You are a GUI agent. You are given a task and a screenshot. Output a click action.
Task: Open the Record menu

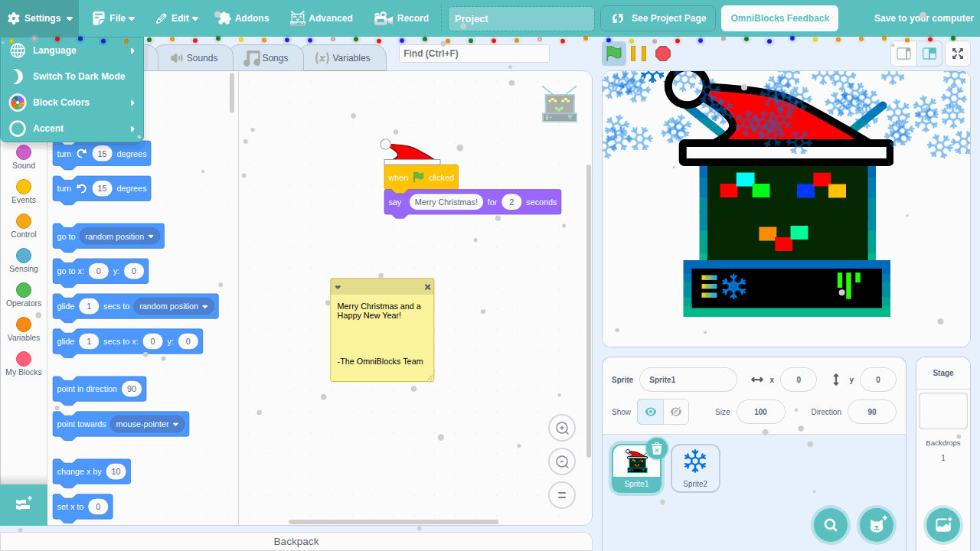[x=401, y=18]
